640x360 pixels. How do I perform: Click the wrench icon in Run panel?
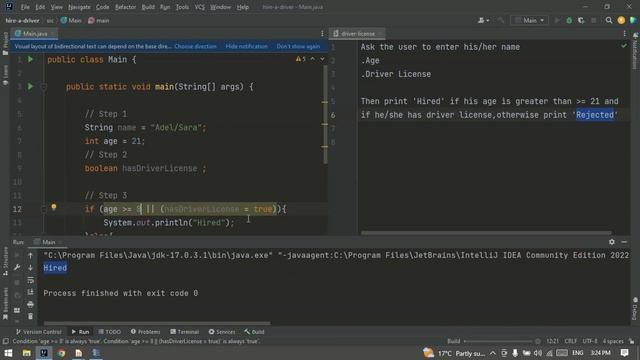tap(17, 268)
